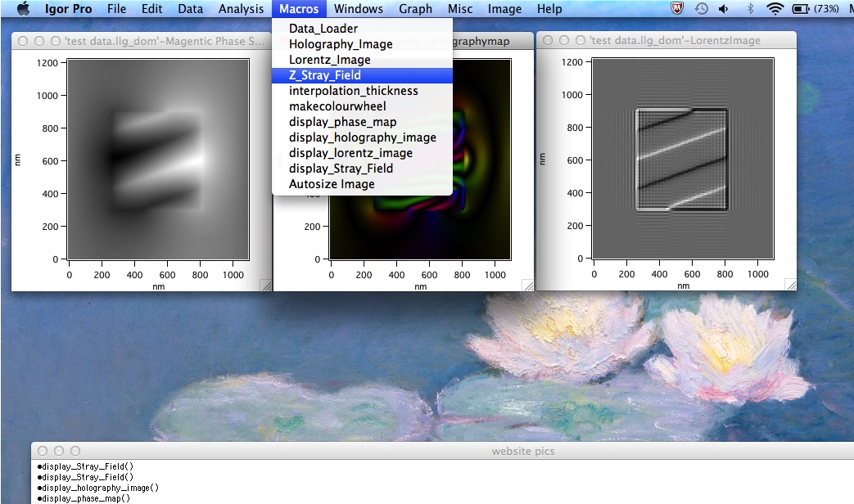854x504 pixels.
Task: Select Lorentz_Image menu entry
Action: pos(329,60)
